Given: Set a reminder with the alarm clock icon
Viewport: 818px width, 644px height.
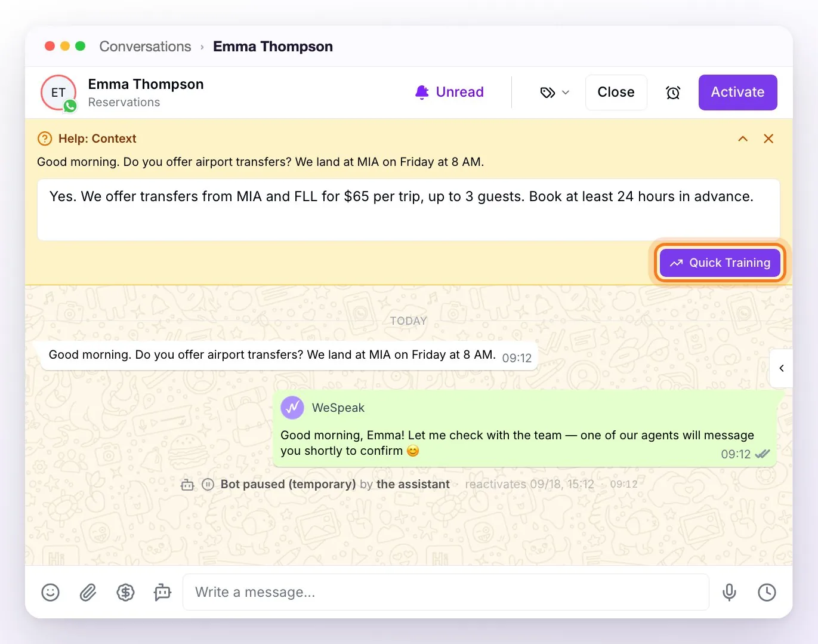Looking at the screenshot, I should pos(673,93).
